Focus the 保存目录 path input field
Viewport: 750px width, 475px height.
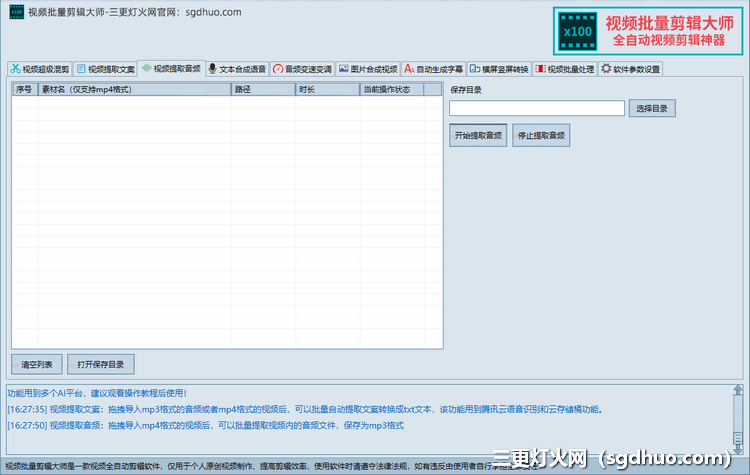click(537, 108)
